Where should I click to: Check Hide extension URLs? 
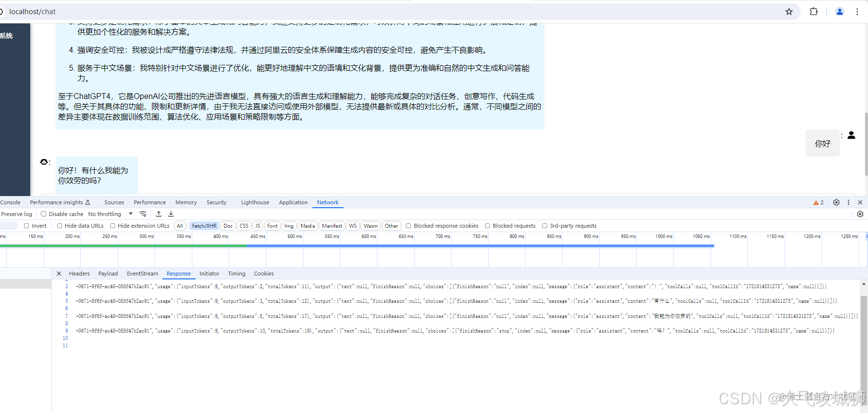(x=113, y=226)
